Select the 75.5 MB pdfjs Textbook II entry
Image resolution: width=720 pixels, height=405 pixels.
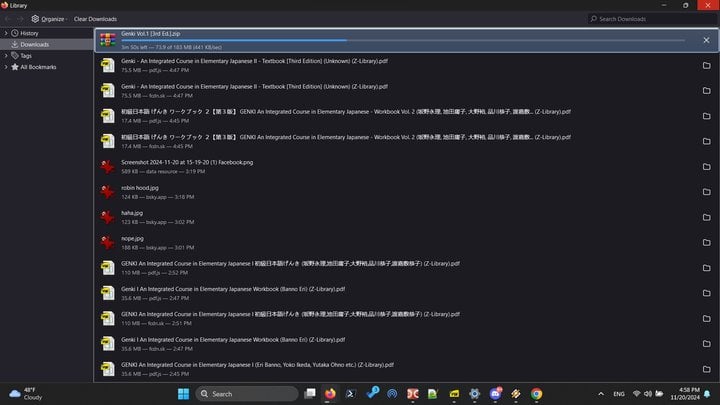406,66
